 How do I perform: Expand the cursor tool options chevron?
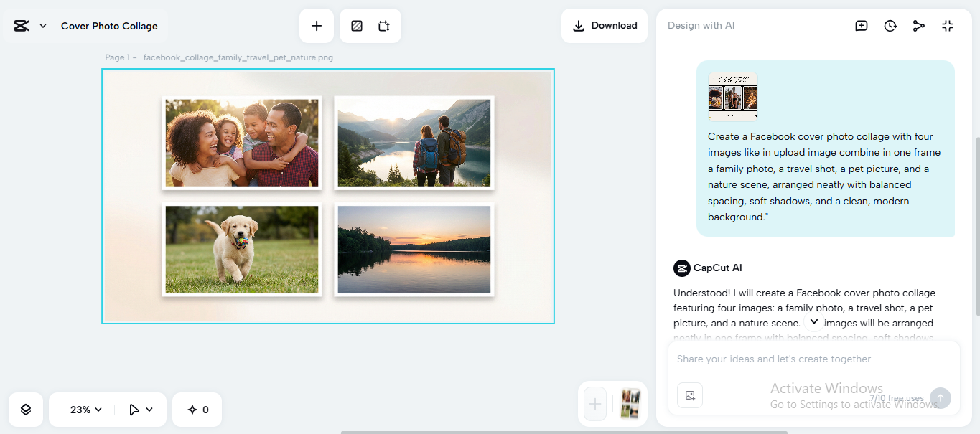[149, 409]
